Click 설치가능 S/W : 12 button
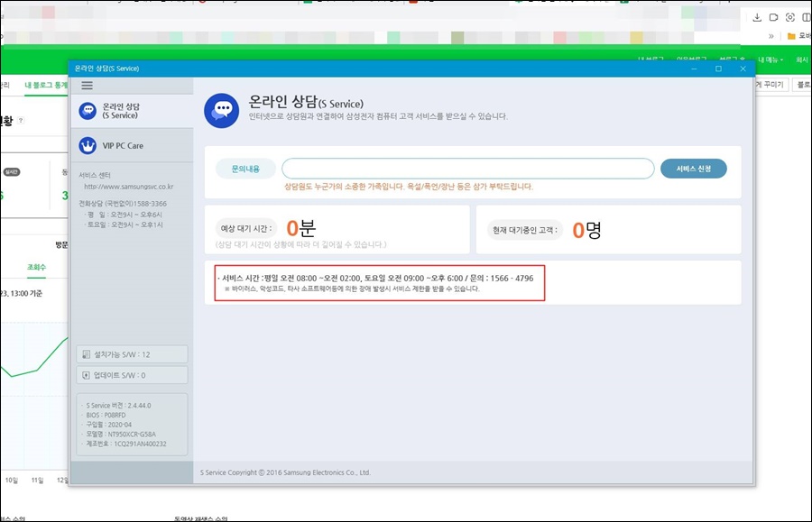The image size is (812, 522). click(x=132, y=354)
